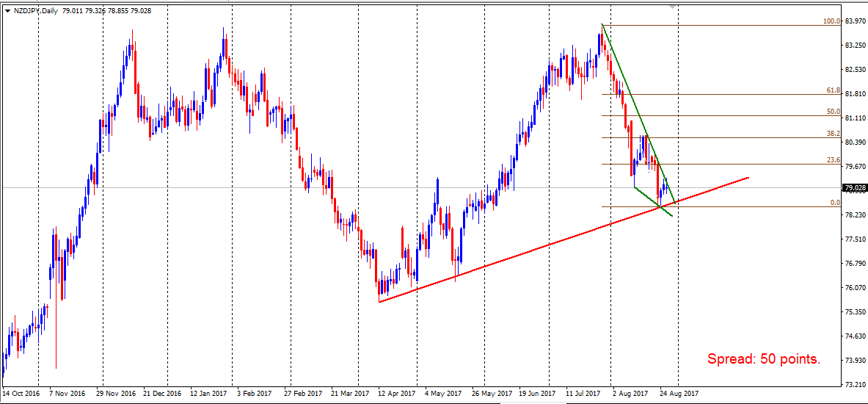Click the '7 Nov 2016' date label
Image resolution: width=868 pixels, height=404 pixels.
tap(68, 394)
